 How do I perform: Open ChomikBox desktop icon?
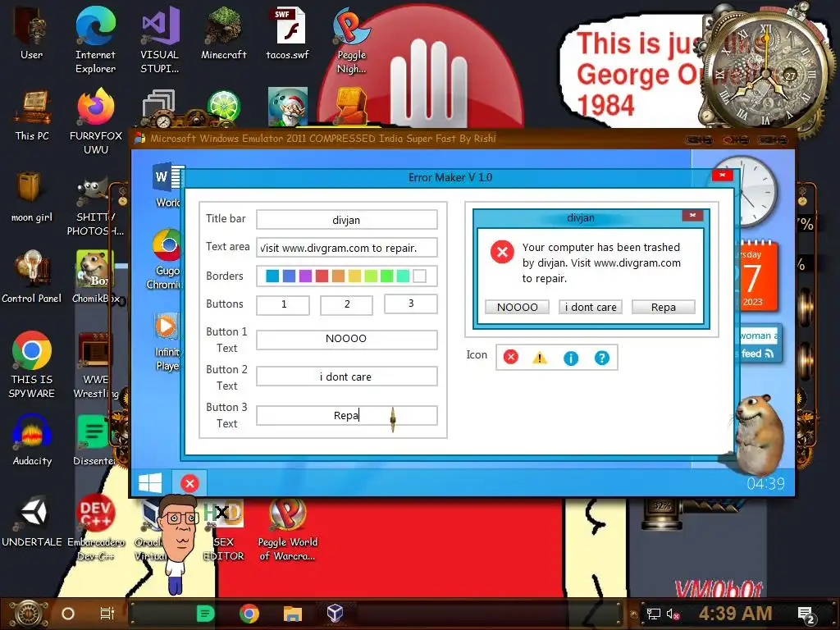[x=95, y=277]
